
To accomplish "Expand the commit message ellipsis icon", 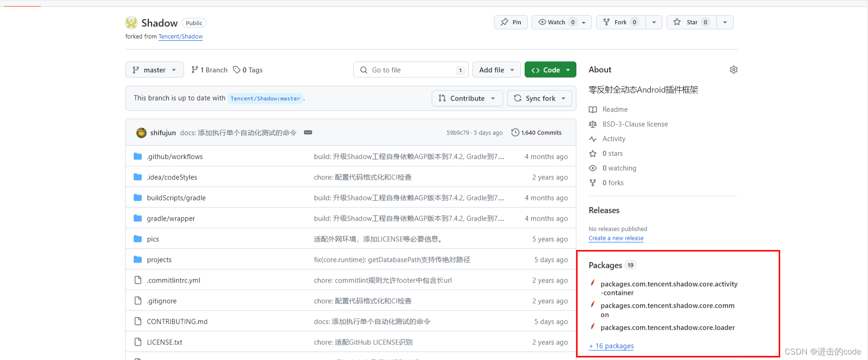I will (x=308, y=132).
